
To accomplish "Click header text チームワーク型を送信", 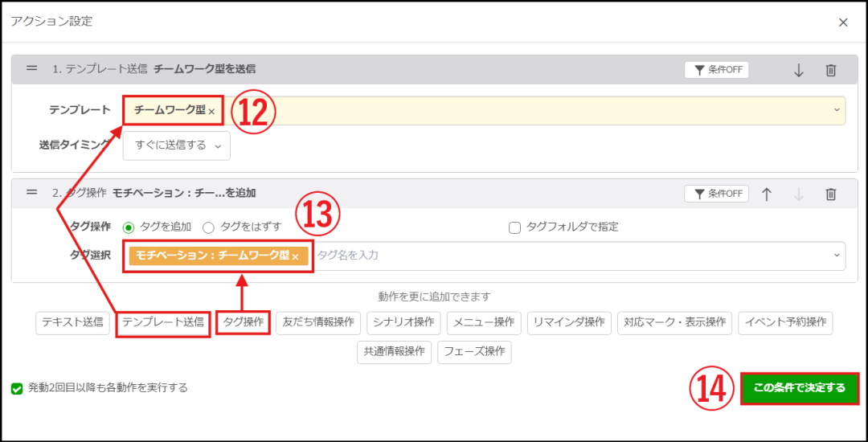I will click(x=205, y=69).
